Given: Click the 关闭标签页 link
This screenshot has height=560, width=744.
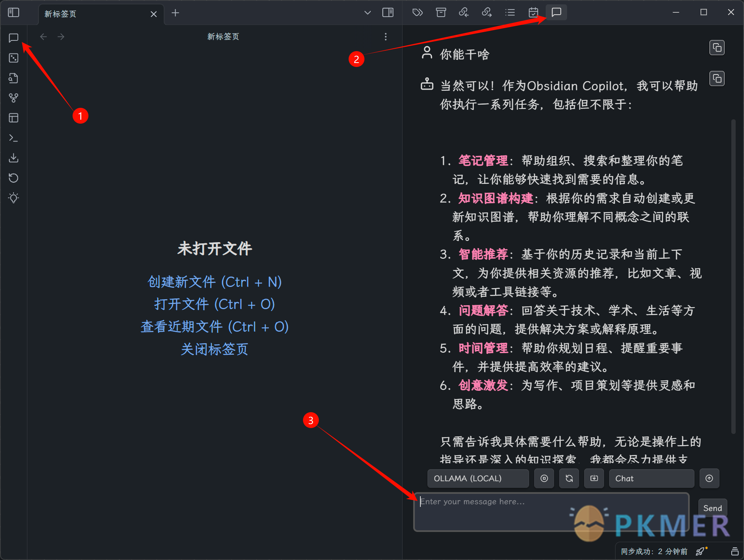Looking at the screenshot, I should pos(215,349).
